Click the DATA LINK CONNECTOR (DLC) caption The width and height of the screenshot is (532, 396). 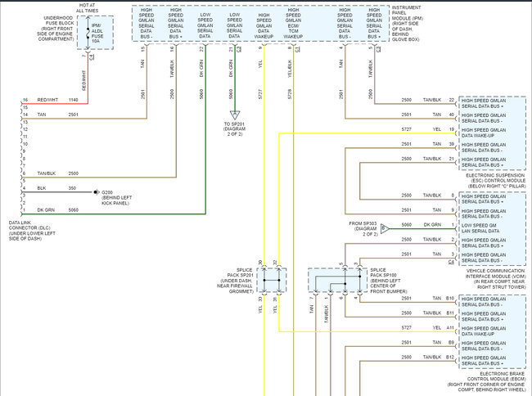coord(32,231)
